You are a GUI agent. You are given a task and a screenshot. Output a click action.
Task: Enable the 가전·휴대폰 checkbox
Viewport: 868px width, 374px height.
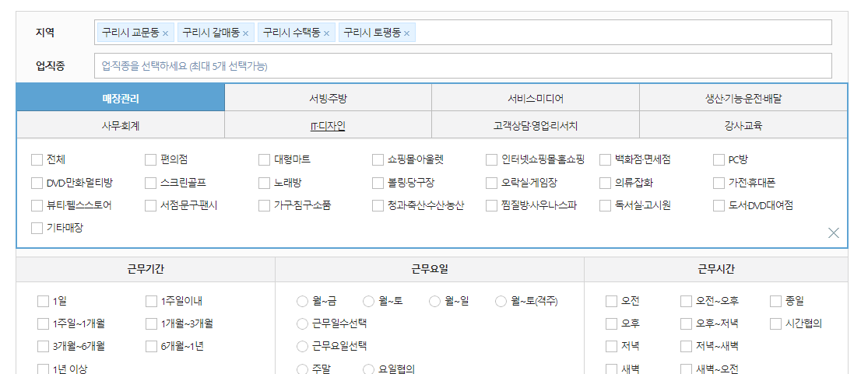(x=719, y=183)
